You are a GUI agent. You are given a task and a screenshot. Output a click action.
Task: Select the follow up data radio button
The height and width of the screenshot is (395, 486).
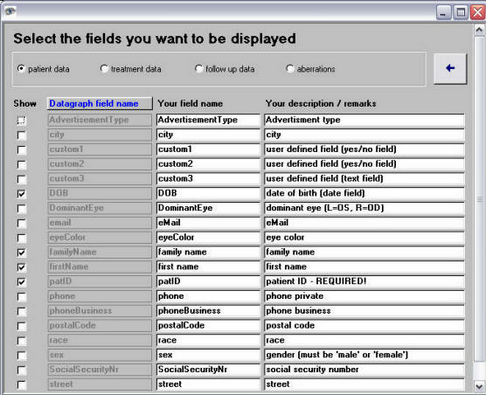pos(199,69)
